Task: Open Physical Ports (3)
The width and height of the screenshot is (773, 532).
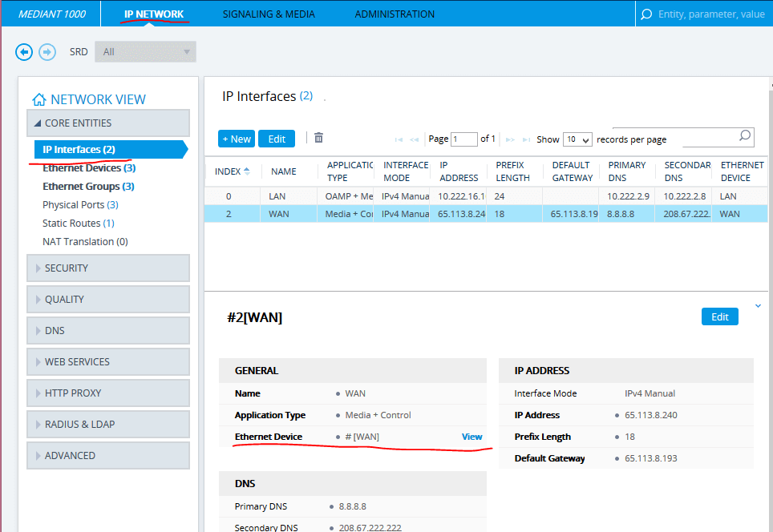Action: coord(80,205)
